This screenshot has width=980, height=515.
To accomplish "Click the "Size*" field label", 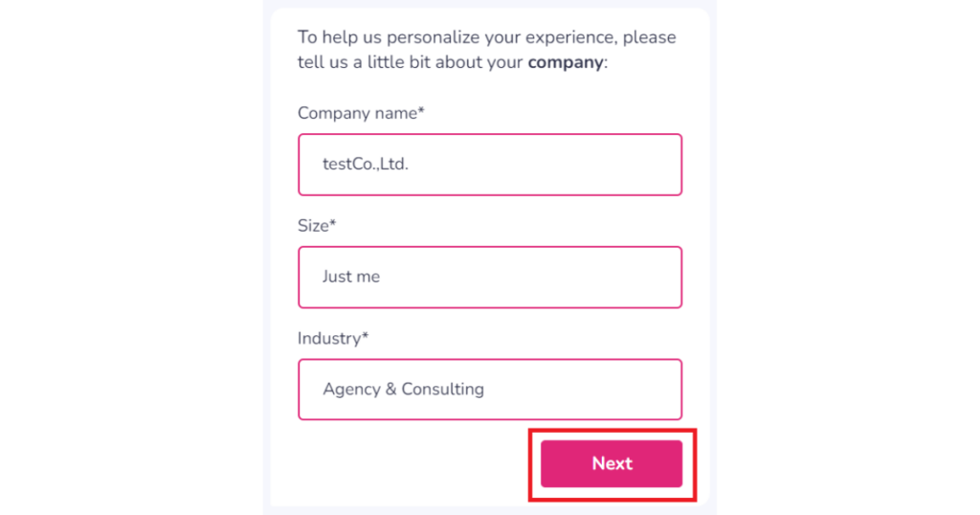I will [x=316, y=226].
